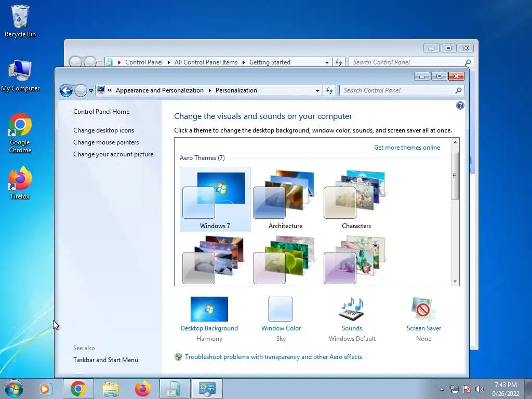The image size is (532, 399).
Task: Click the search magnifier in Personalization window
Action: tap(458, 90)
